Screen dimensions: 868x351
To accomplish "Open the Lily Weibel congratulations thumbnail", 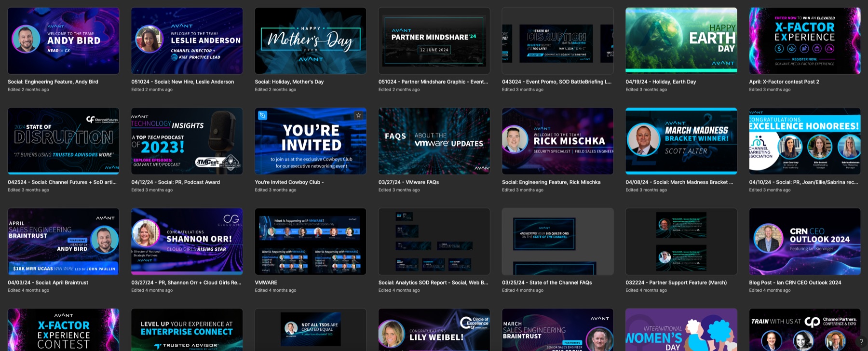I will coord(434,330).
